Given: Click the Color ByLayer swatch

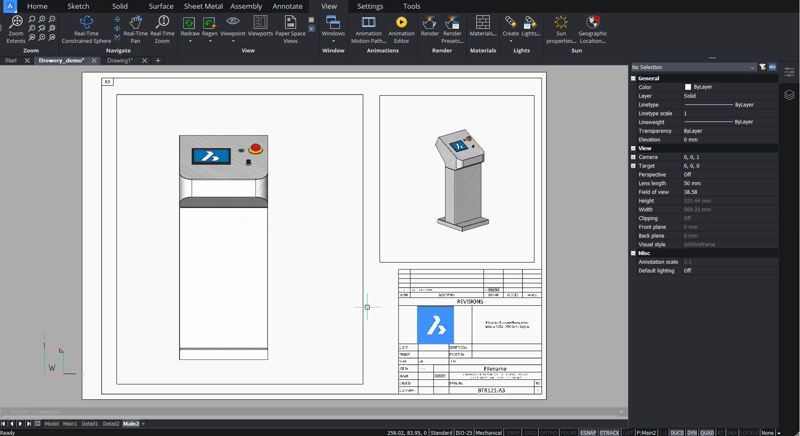Looking at the screenshot, I should coord(688,87).
